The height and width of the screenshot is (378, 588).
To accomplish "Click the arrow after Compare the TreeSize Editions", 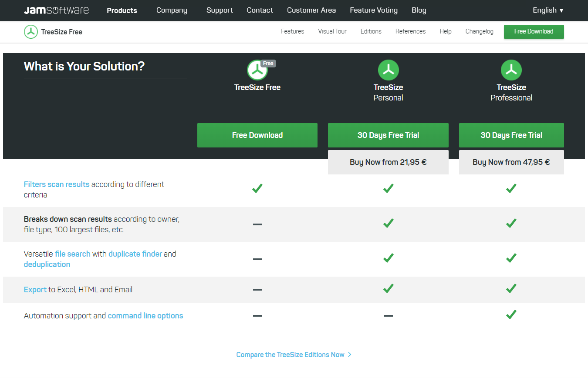I will pos(350,355).
